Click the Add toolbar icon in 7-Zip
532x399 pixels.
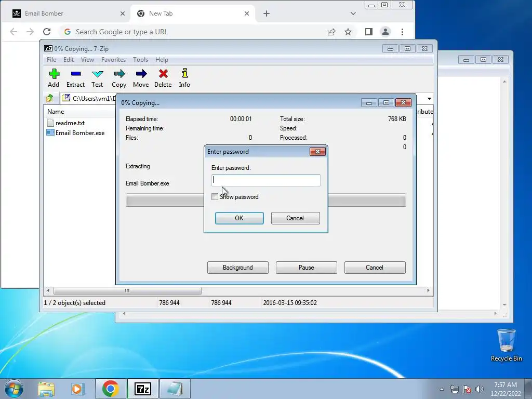tap(54, 78)
